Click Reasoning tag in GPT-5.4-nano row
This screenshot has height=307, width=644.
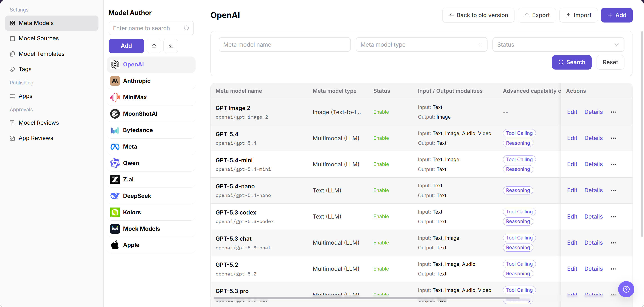(x=518, y=190)
